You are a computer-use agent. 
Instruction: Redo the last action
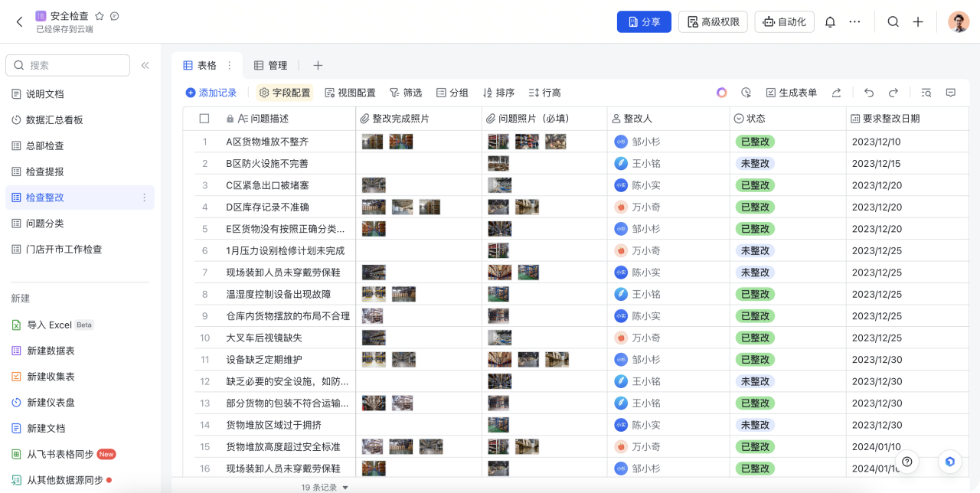(x=893, y=93)
